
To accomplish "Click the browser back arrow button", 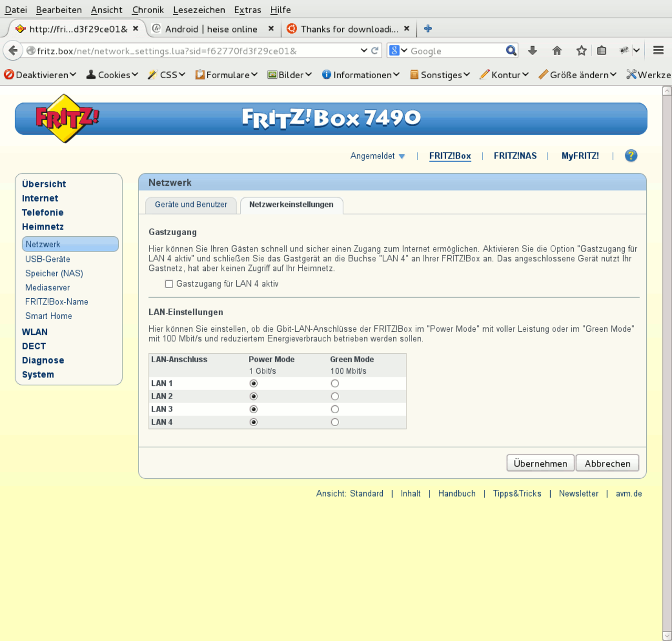I will point(13,50).
